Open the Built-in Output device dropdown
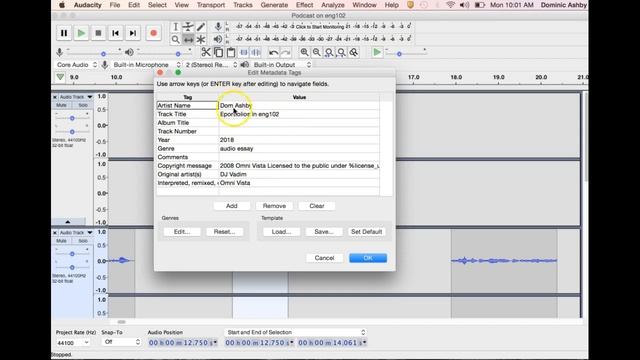This screenshot has height=360, width=640. [282, 65]
